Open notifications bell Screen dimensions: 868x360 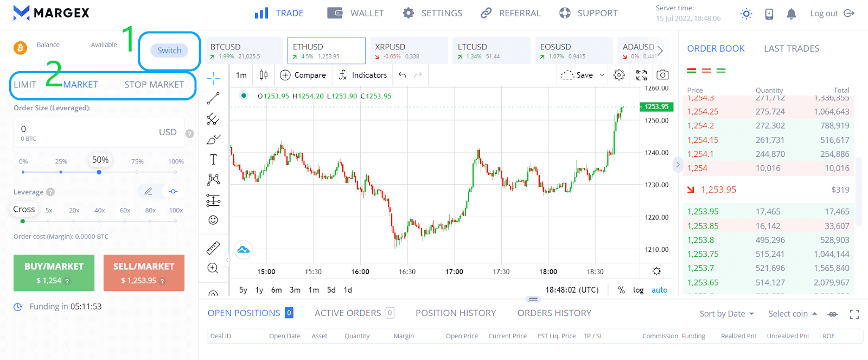click(792, 14)
